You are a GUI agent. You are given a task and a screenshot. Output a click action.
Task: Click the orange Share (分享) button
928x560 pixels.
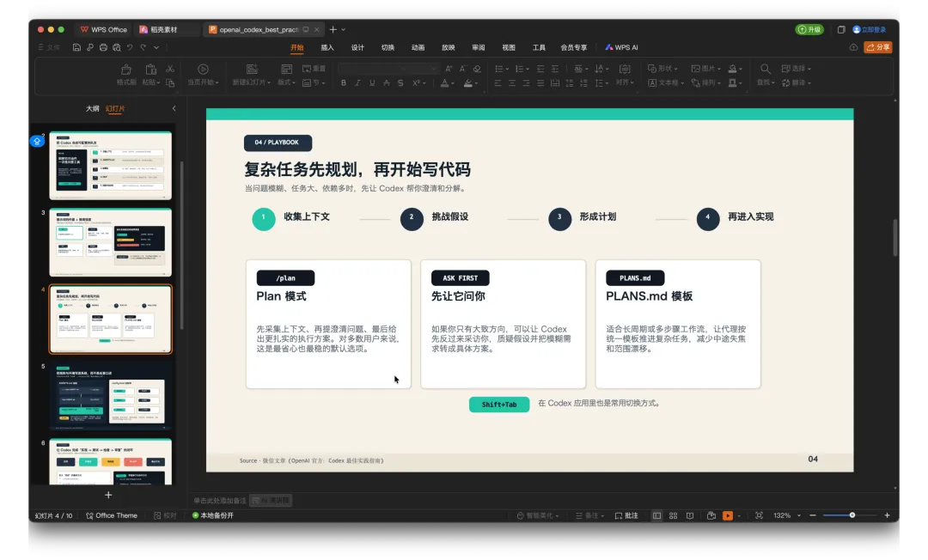(x=878, y=47)
